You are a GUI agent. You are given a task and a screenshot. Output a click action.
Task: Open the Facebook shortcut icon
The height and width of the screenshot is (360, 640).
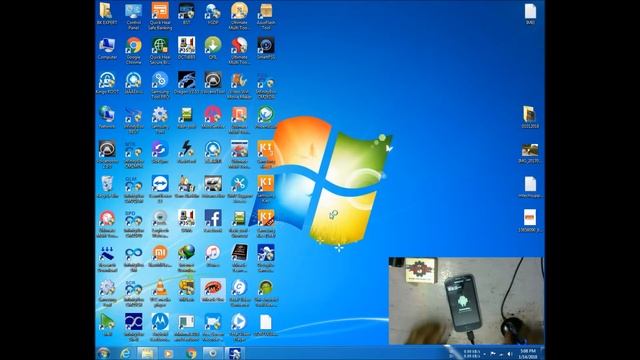click(x=213, y=221)
